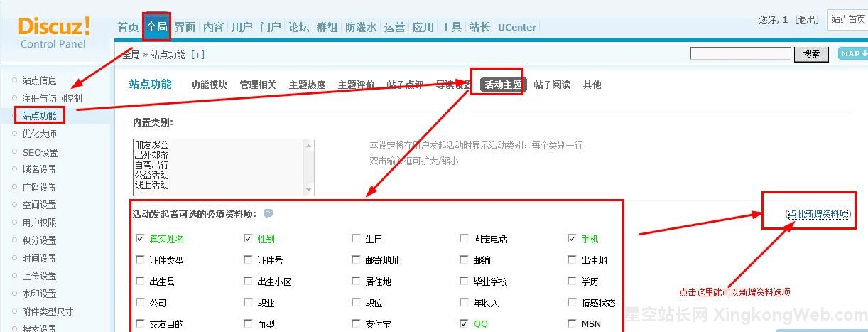Check the 出生县 checkbox
The width and height of the screenshot is (868, 332).
(x=140, y=282)
